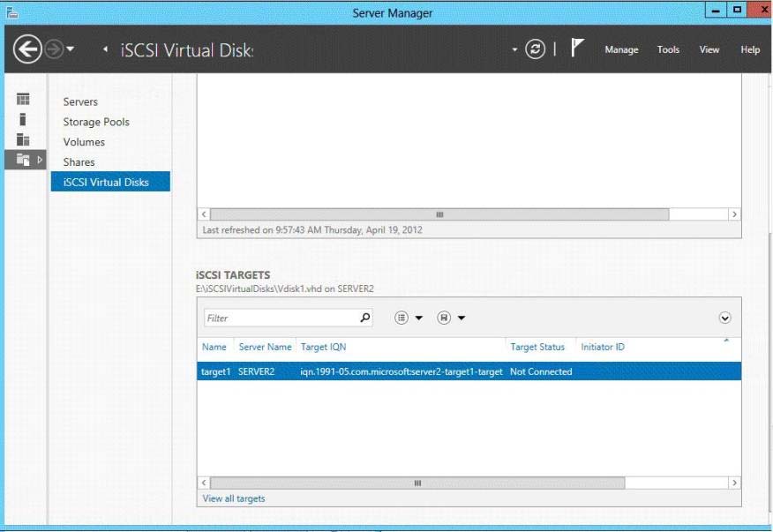Maximize the Server Manager window
The height and width of the screenshot is (532, 773).
[737, 11]
